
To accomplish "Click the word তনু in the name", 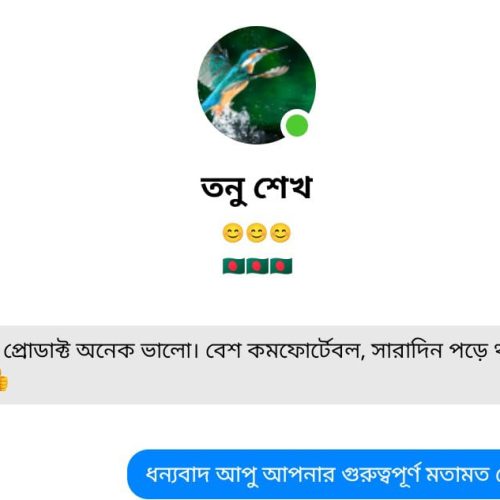I will (x=223, y=189).
